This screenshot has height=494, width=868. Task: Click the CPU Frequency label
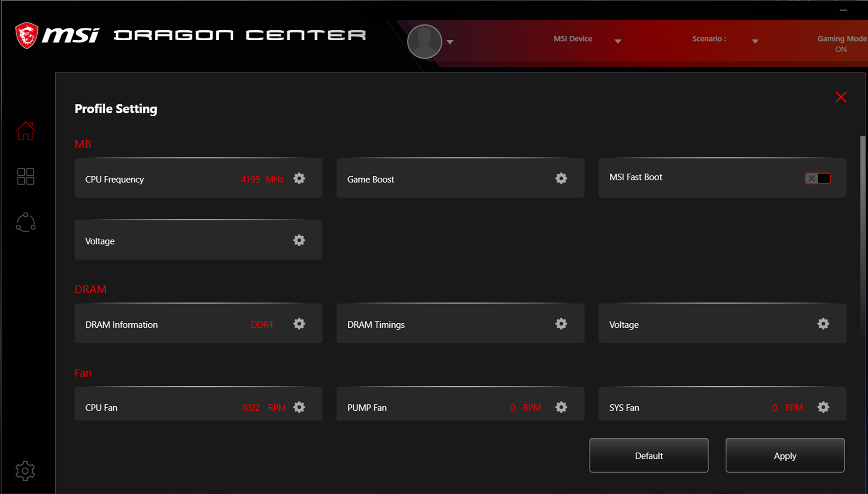pos(114,179)
